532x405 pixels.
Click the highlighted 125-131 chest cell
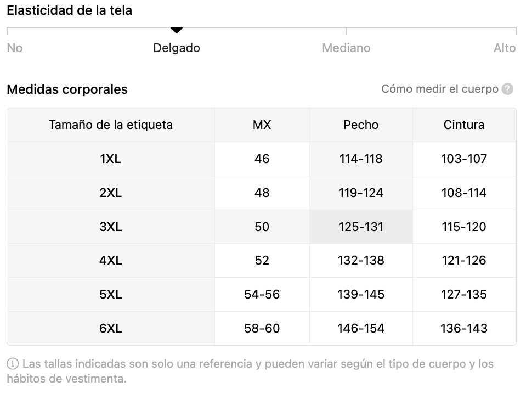pyautogui.click(x=361, y=227)
